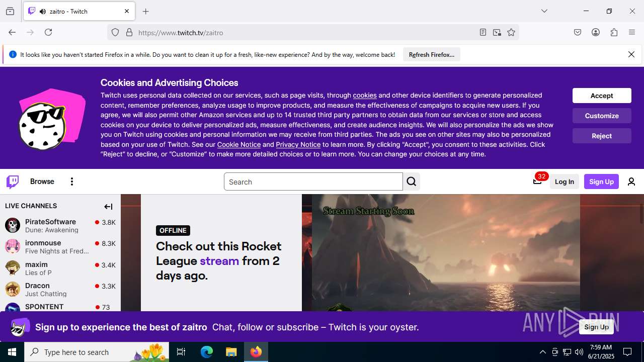
Task: Reject cookies button
Action: (602, 136)
